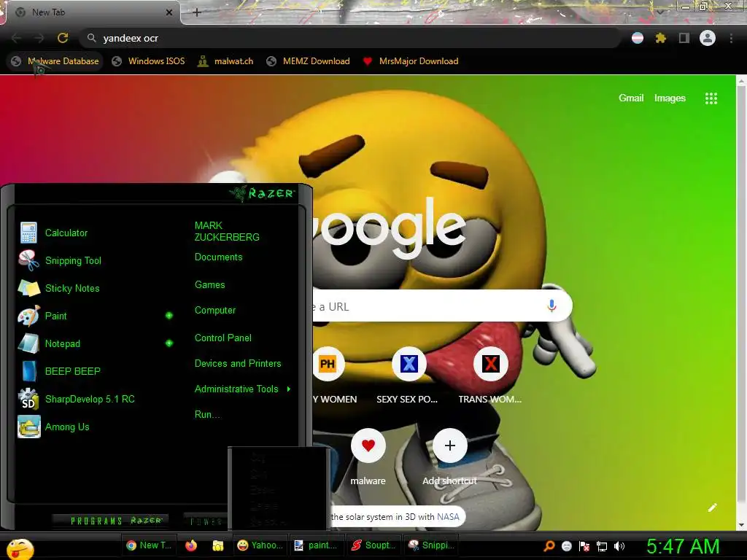Open the Malware Database bookmark
747x560 pixels.
[x=55, y=61]
